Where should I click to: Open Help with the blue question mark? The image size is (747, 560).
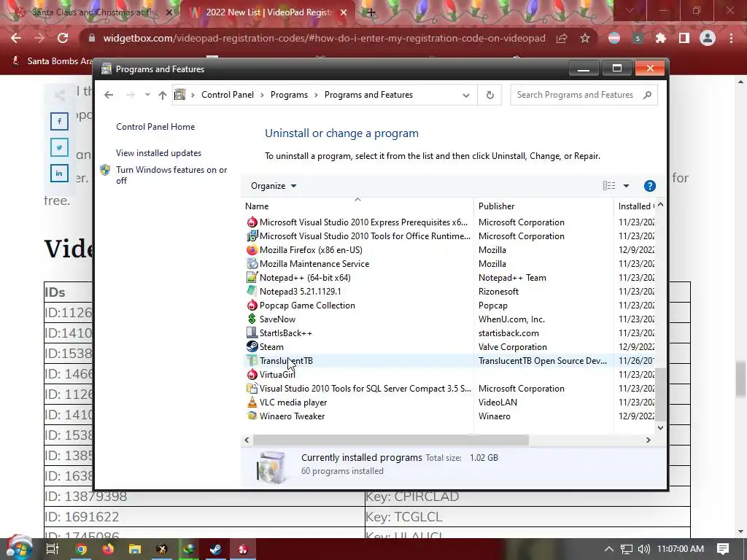[x=650, y=186]
